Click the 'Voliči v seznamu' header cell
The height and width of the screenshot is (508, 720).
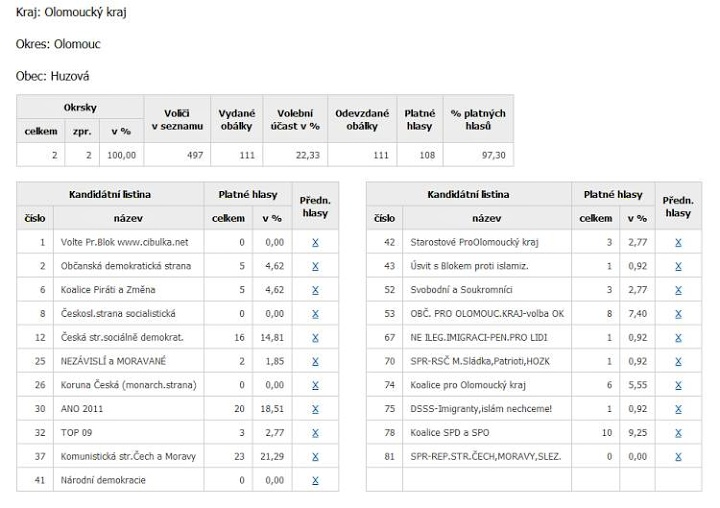[177, 119]
